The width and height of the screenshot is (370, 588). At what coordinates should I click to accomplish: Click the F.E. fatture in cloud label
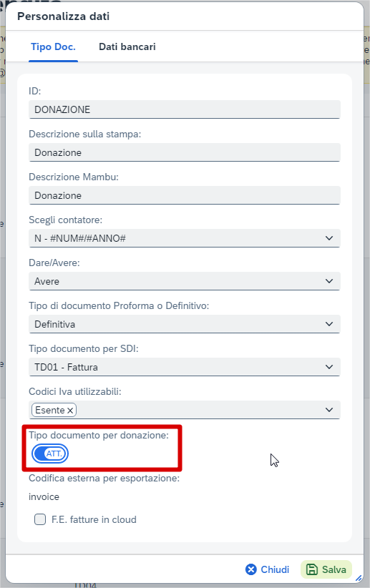[x=94, y=519]
